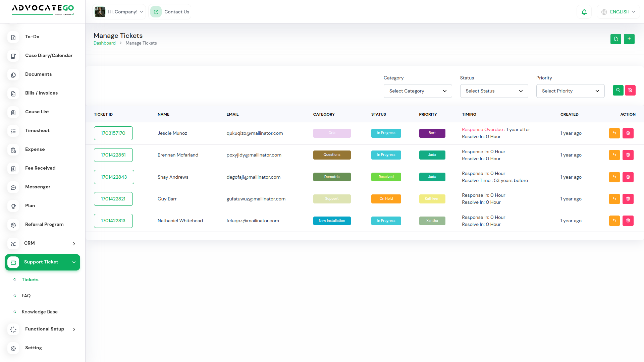Viewport: 644px width, 362px height.
Task: Click the Dashboard breadcrumb link
Action: tap(104, 43)
